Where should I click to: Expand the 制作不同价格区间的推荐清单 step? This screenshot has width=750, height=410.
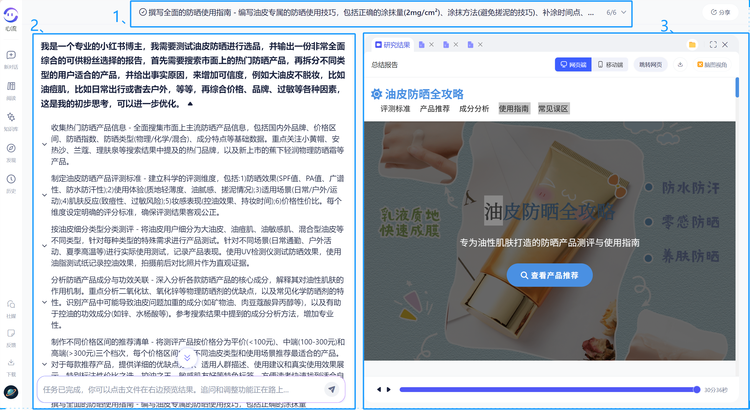pyautogui.click(x=44, y=365)
